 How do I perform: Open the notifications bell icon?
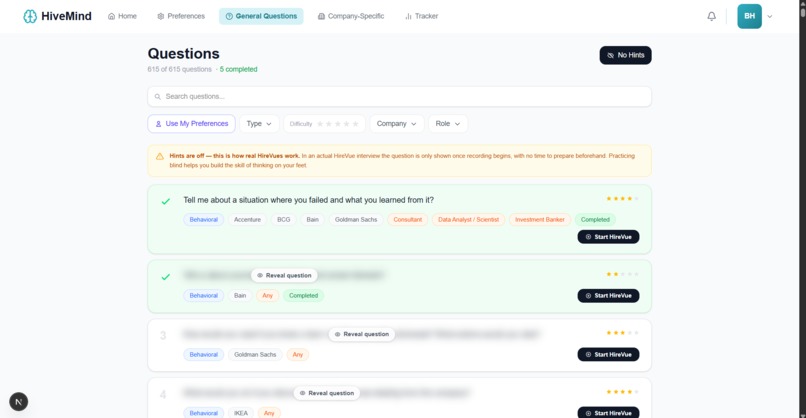(711, 16)
